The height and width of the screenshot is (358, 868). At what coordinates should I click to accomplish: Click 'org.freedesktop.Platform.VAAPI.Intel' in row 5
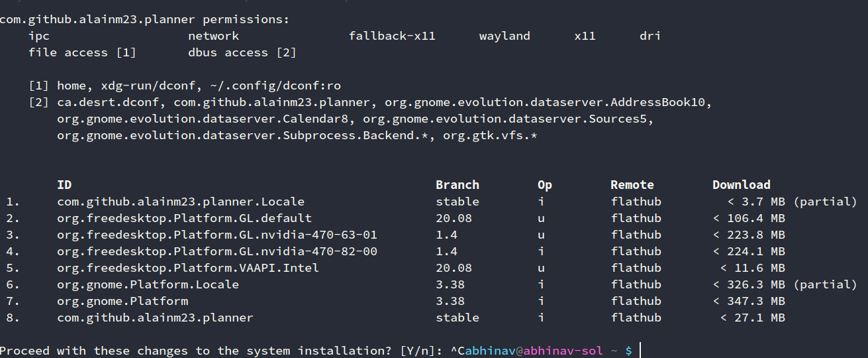188,268
